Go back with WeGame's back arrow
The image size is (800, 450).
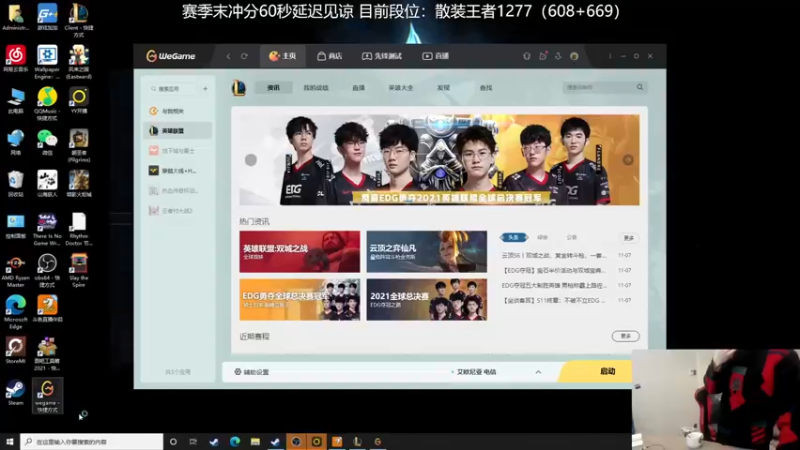[228, 56]
